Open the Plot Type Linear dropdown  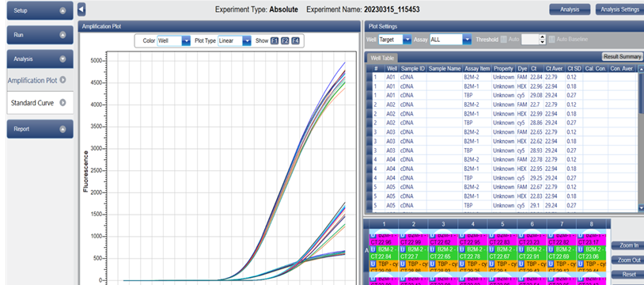234,41
